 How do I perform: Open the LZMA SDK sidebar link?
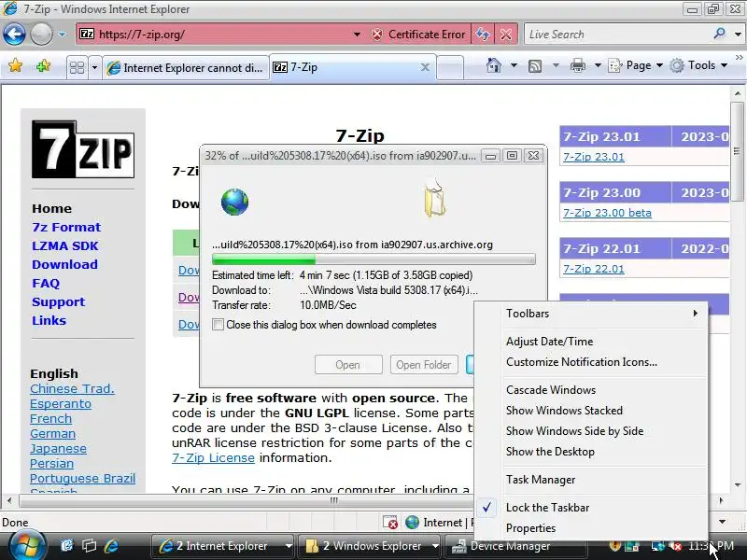pos(64,245)
